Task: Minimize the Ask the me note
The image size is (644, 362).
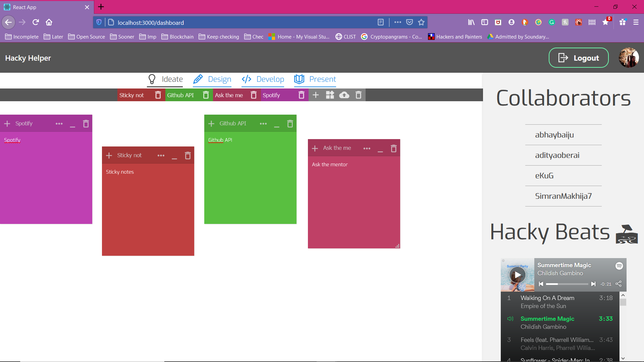Action: [x=380, y=148]
